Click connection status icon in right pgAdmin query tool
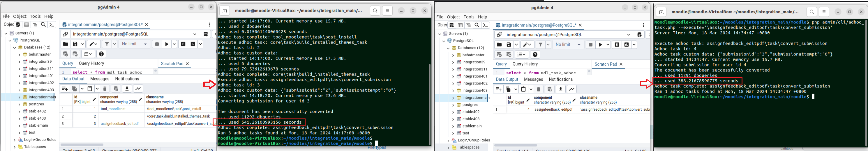 (x=499, y=35)
